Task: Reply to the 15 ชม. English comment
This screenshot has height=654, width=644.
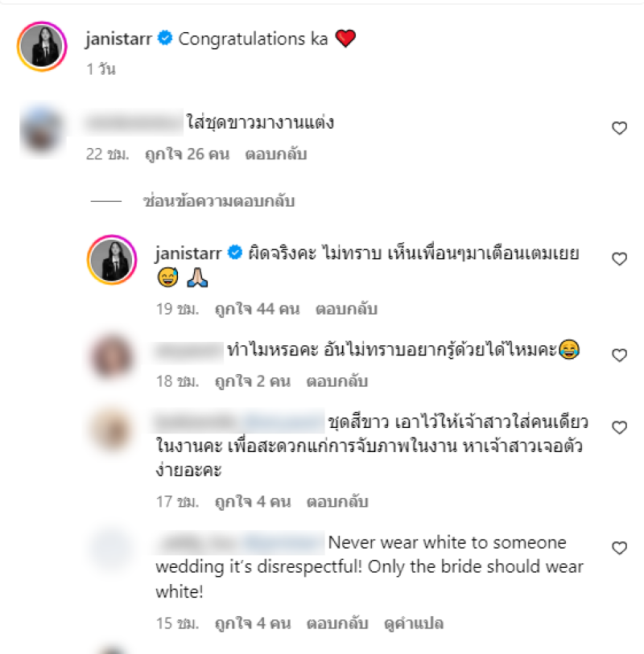Action: tap(337, 623)
